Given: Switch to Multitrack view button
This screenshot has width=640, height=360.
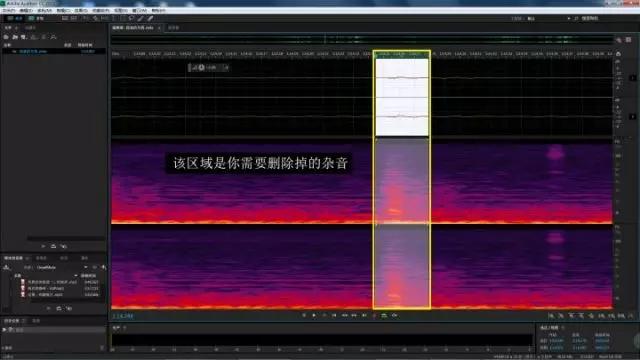Looking at the screenshot, I should click(x=36, y=18).
